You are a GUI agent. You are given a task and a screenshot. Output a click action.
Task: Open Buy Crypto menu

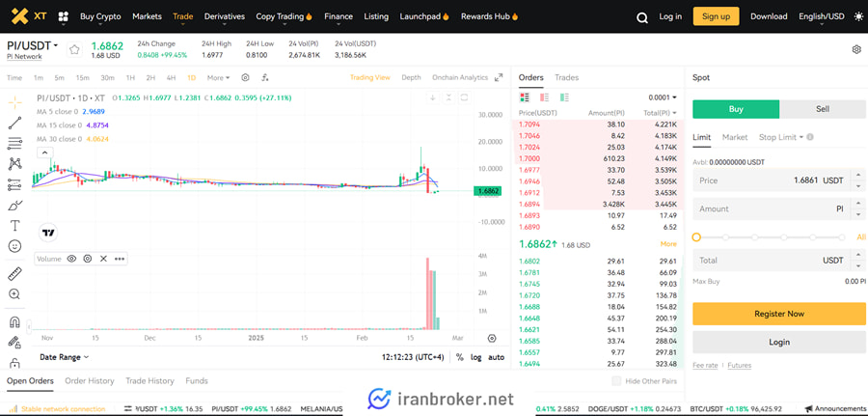point(100,16)
